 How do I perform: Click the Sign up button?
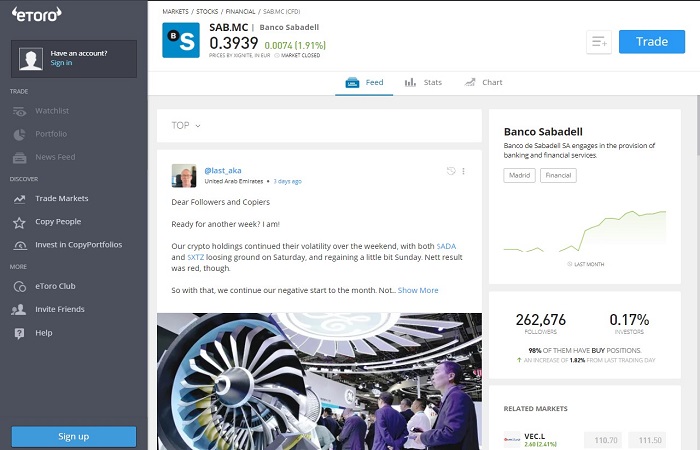tap(74, 437)
